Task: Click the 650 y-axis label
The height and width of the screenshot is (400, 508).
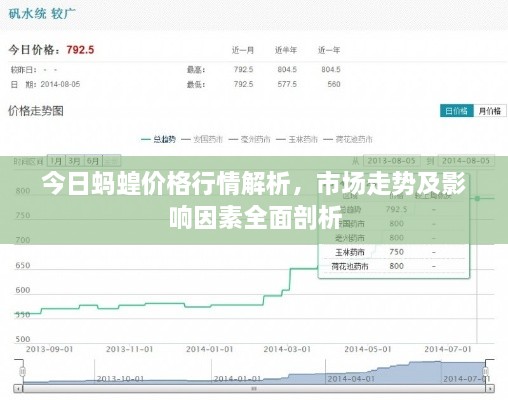Action: coord(23,266)
